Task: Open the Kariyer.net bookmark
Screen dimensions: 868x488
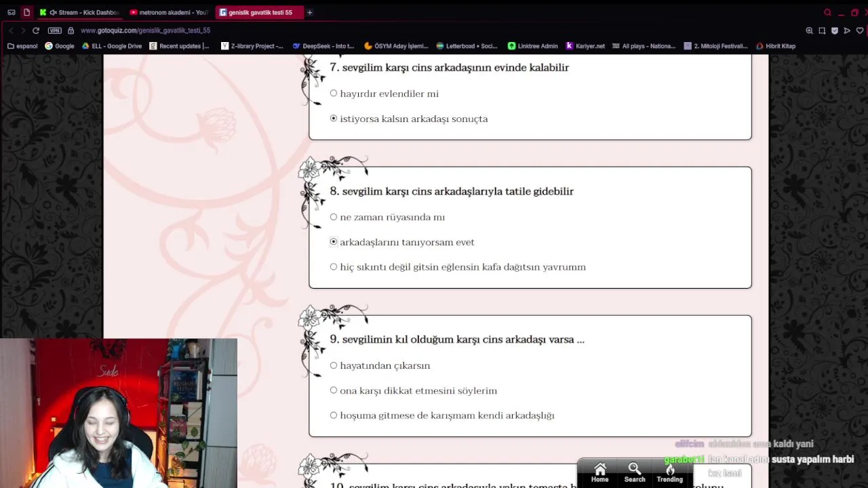Action: (x=585, y=46)
